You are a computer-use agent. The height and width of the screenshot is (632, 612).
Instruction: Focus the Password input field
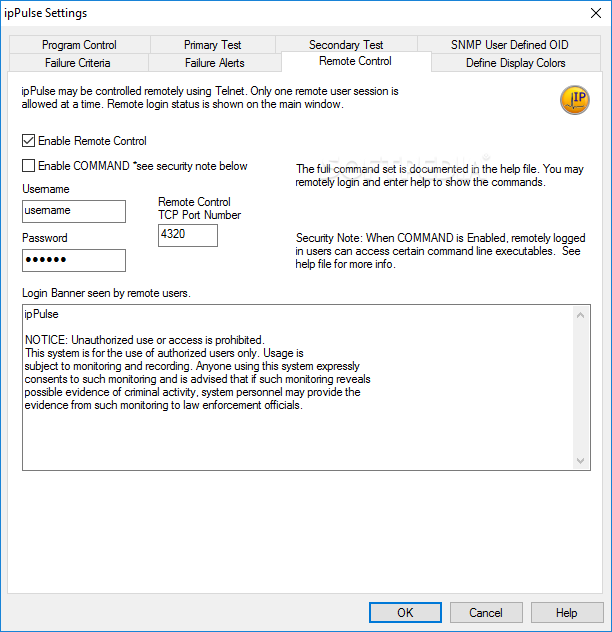click(74, 260)
